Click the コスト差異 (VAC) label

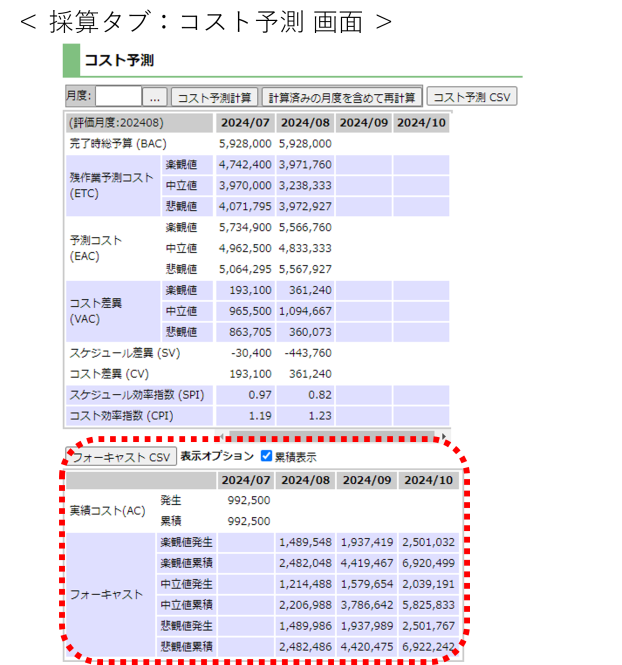click(x=96, y=311)
